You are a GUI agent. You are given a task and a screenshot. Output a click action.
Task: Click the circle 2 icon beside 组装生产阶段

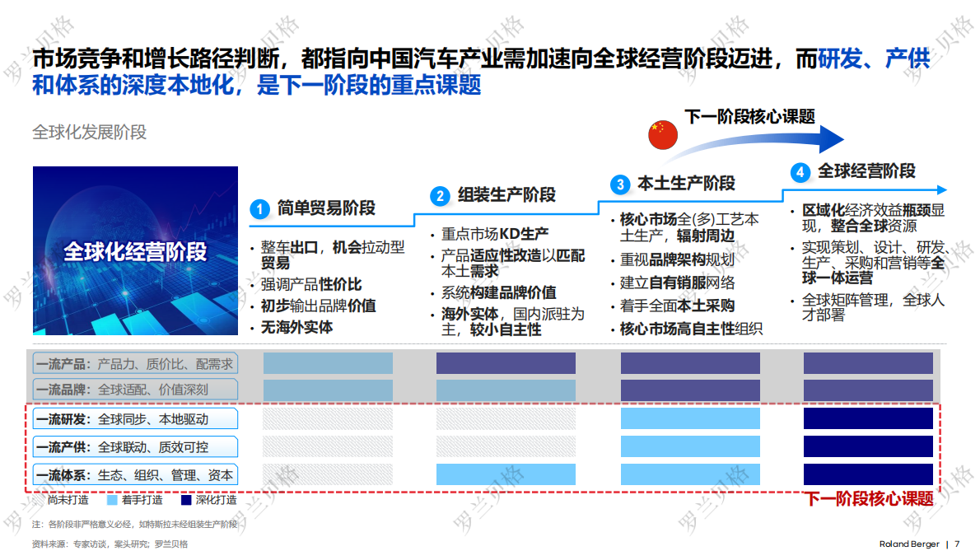point(440,196)
